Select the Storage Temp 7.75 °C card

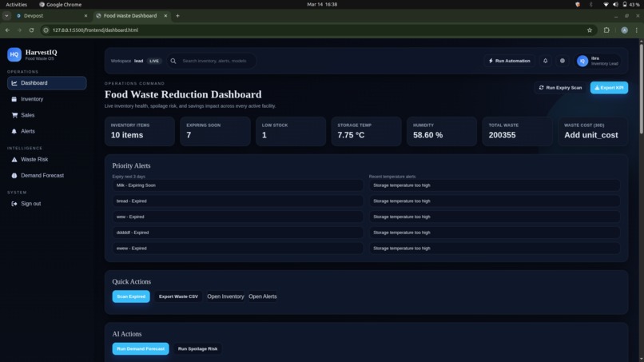pyautogui.click(x=367, y=131)
